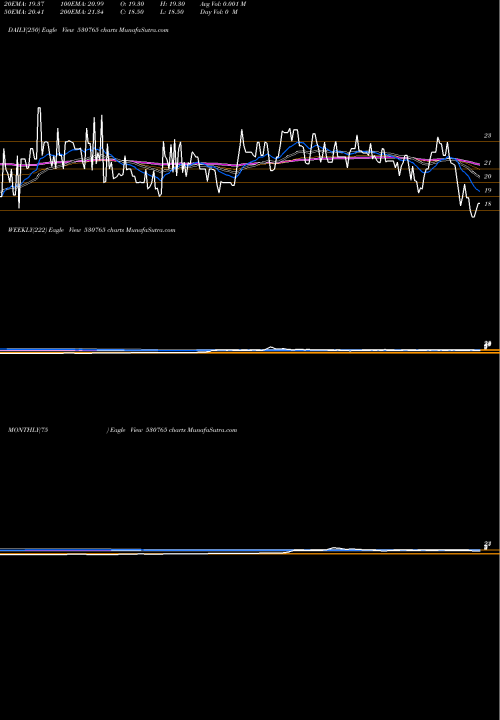
Task: Click the 100EMA value label
Action: [81, 4]
